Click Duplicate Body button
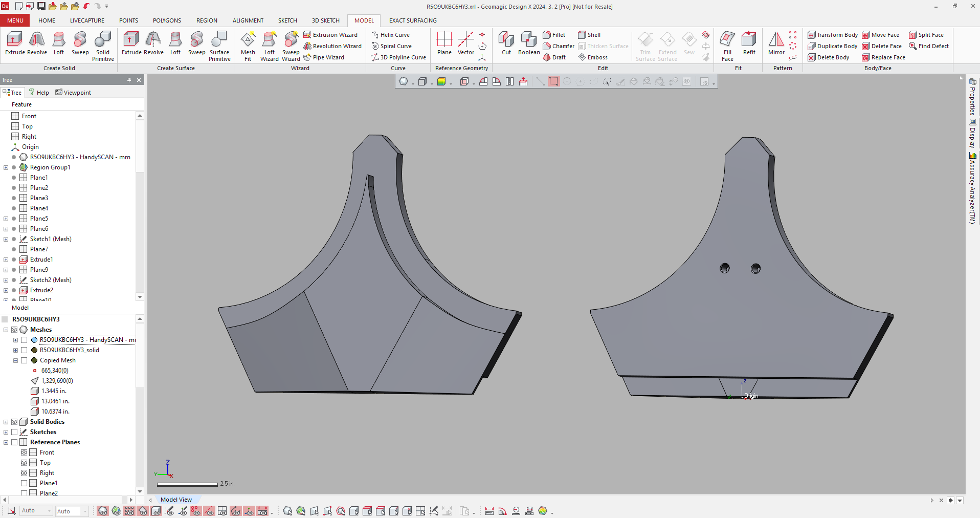The height and width of the screenshot is (518, 980). [x=832, y=46]
